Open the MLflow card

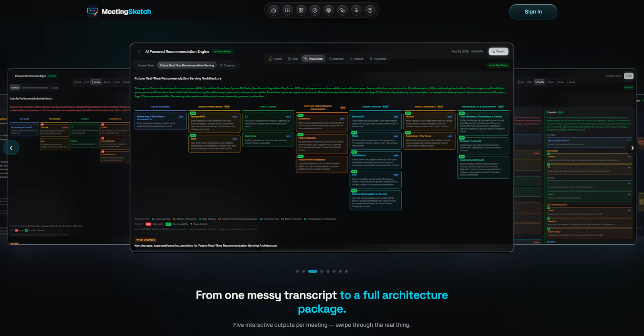(x=429, y=121)
